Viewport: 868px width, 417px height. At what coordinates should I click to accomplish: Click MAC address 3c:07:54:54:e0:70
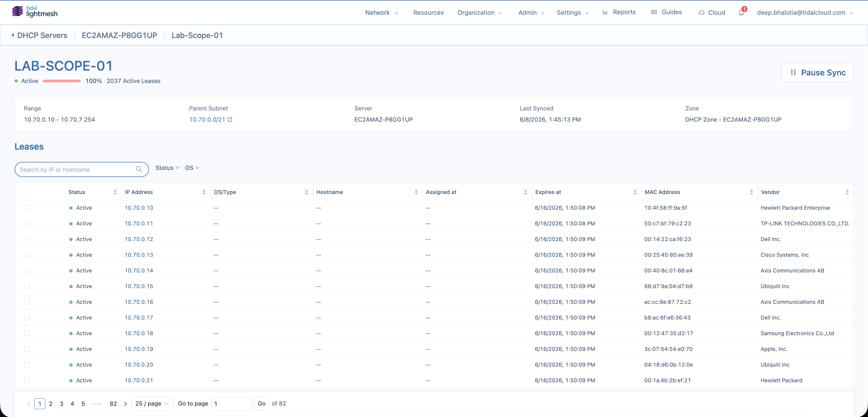668,349
